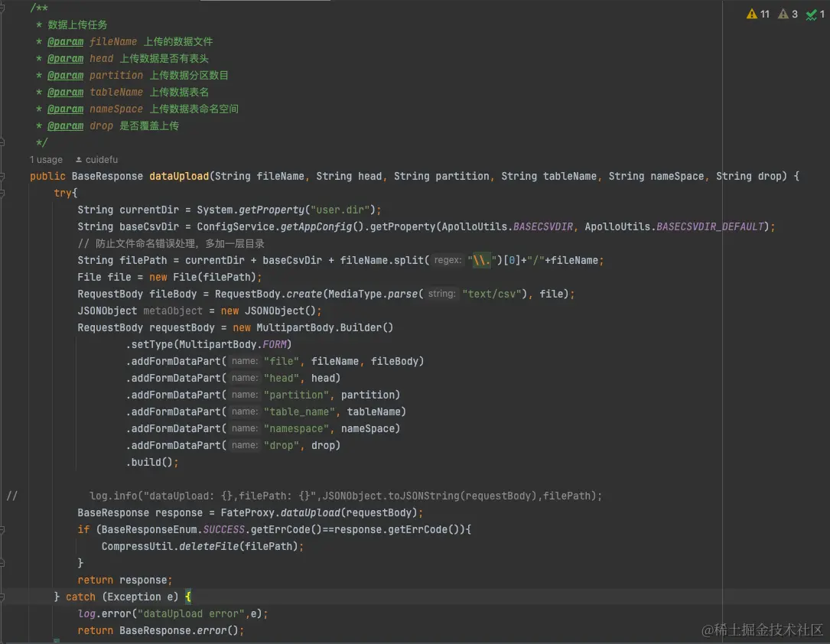Click the "text/csv" string literal
The height and width of the screenshot is (644, 830).
492,294
